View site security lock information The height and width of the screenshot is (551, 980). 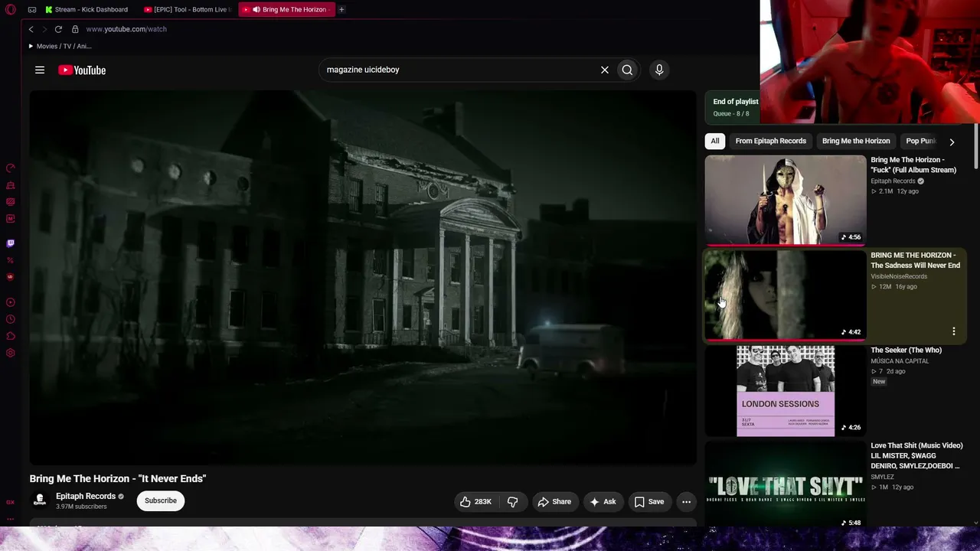pyautogui.click(x=75, y=29)
